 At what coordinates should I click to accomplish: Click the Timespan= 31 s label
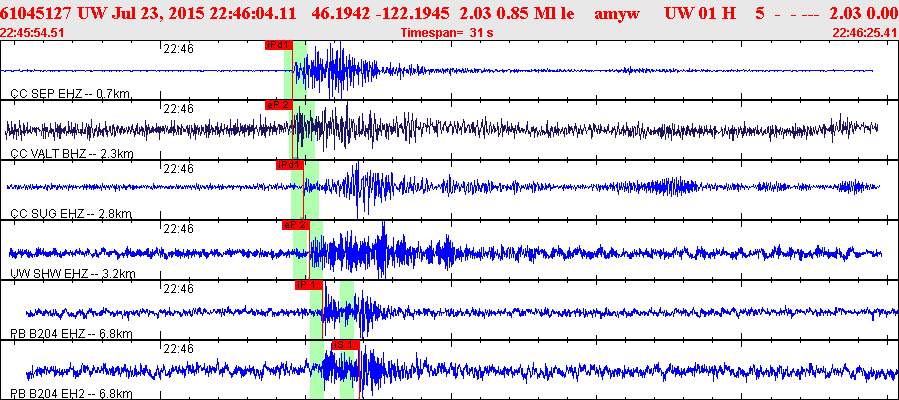coord(447,33)
